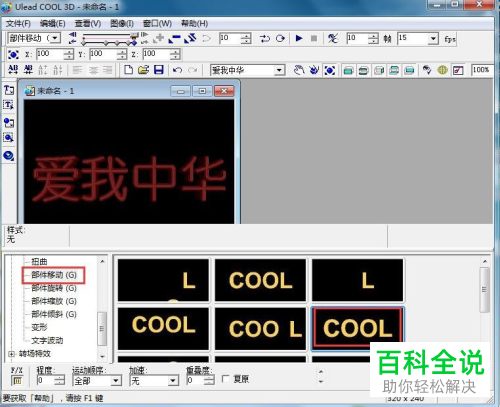Click the fourth face selection icon
Viewport: 500px width, 407px height.
[x=394, y=70]
